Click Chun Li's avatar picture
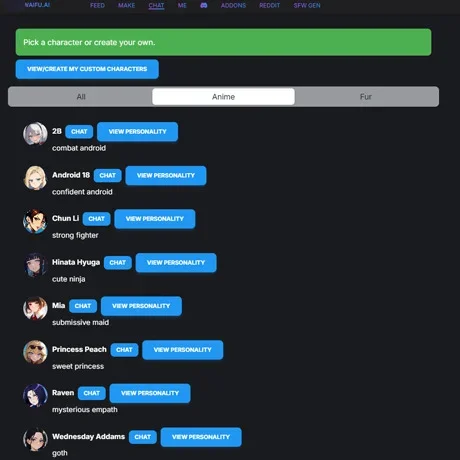The image size is (460, 460). coord(35,221)
